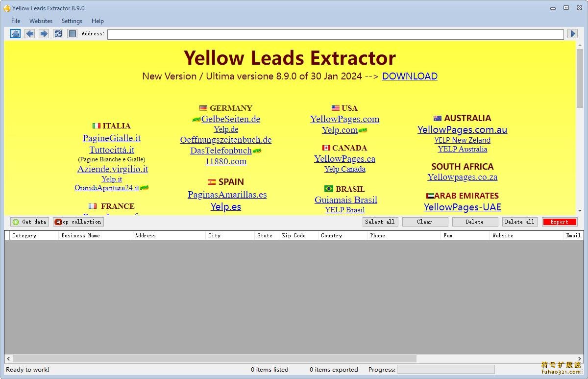Viewport: 588px width, 379px height.
Task: Open the Help menu
Action: 98,21
